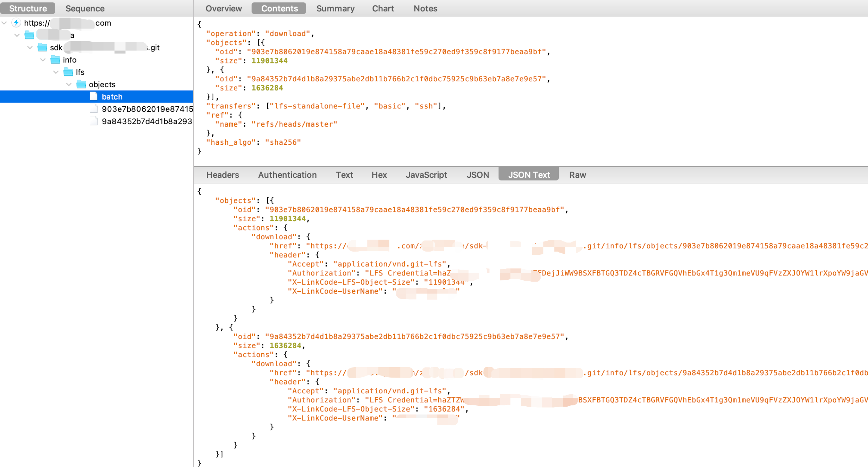Click the 9a84352b7d4d1b8a293 file icon
Image resolution: width=868 pixels, height=467 pixels.
94,121
